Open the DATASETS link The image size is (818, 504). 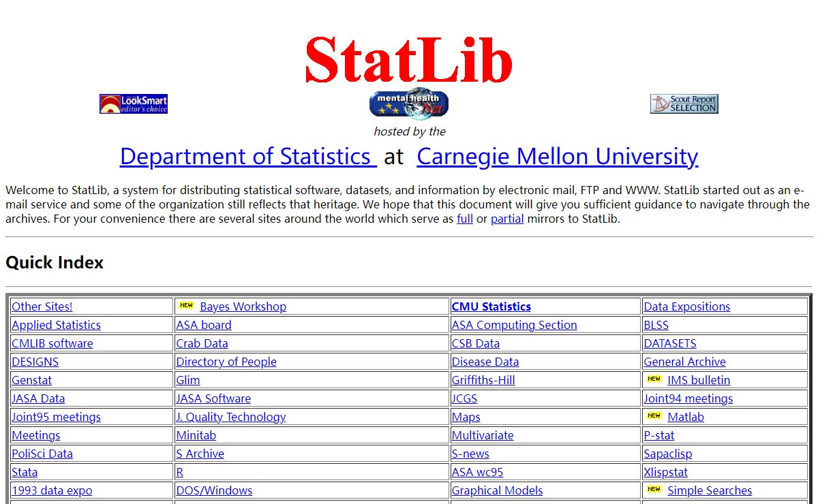[670, 343]
